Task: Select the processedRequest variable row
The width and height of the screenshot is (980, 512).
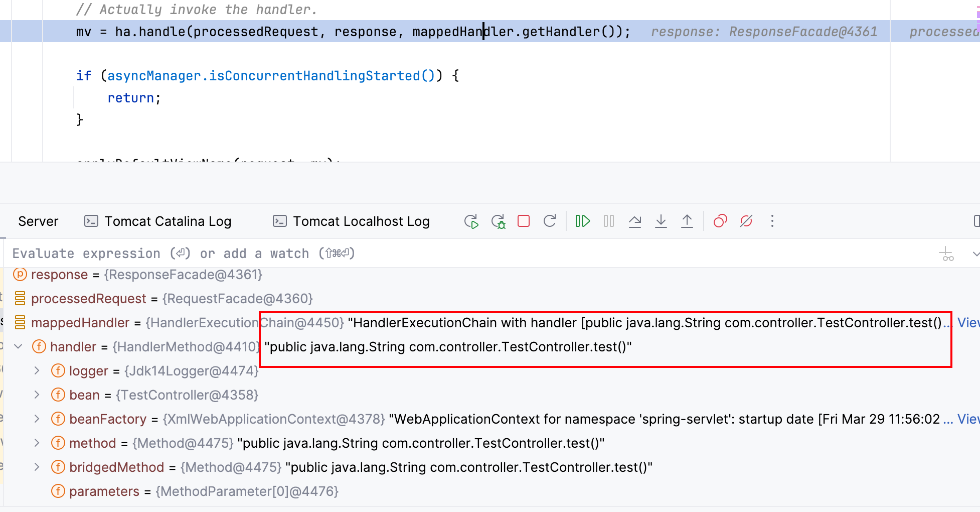Action: coord(492,299)
